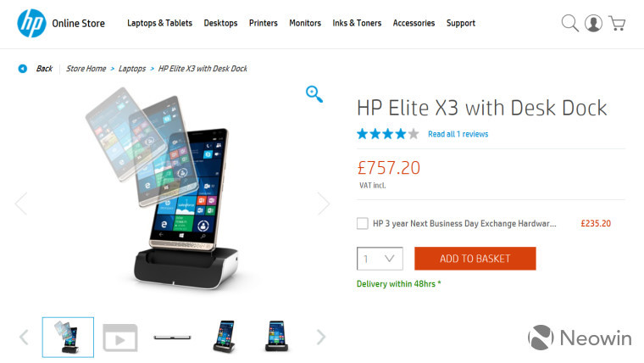This screenshot has height=363, width=644.
Task: Tick the HP 3 year Exchange checkbox
Action: pos(363,224)
